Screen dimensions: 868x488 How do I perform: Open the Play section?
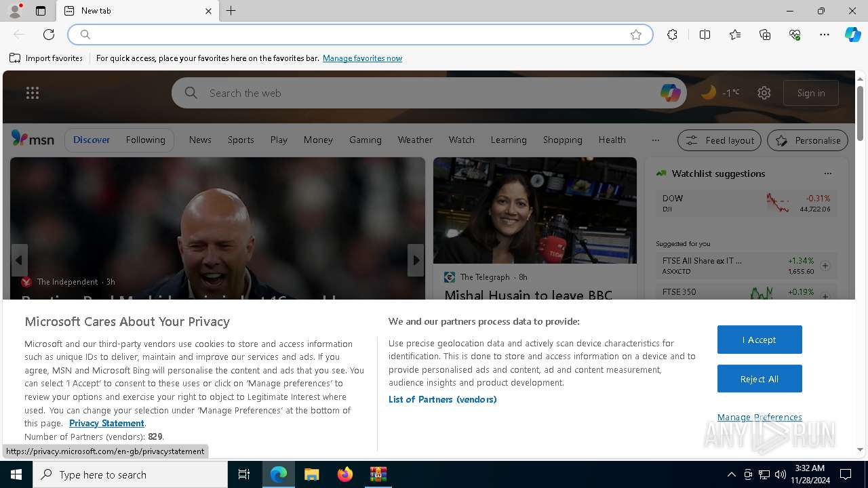[279, 140]
